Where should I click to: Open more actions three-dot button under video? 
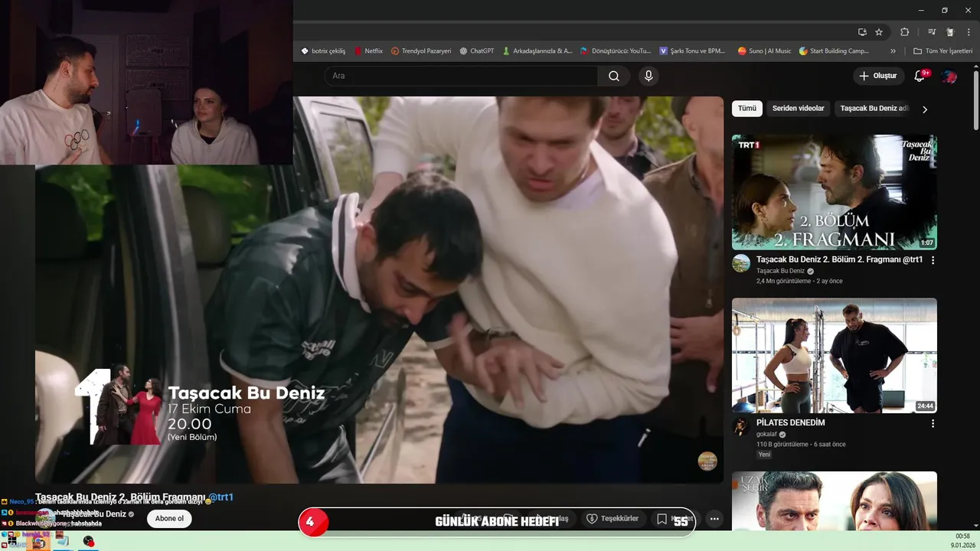point(714,518)
